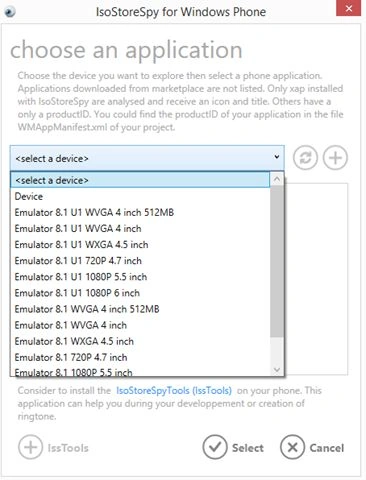The image size is (366, 480).
Task: Close the IsoStoreSpy window
Action: tap(348, 8)
